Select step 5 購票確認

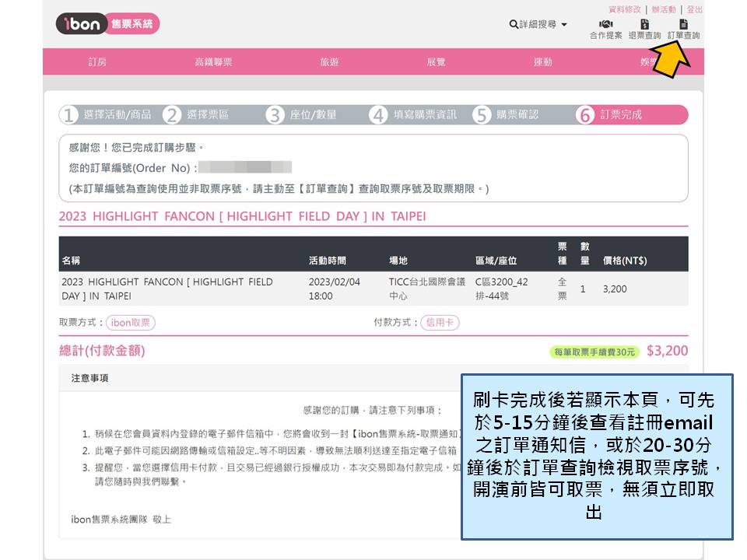pos(506,115)
